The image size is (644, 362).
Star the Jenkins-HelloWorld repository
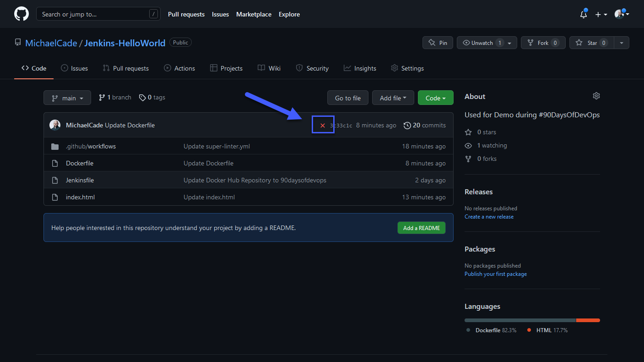(x=592, y=43)
